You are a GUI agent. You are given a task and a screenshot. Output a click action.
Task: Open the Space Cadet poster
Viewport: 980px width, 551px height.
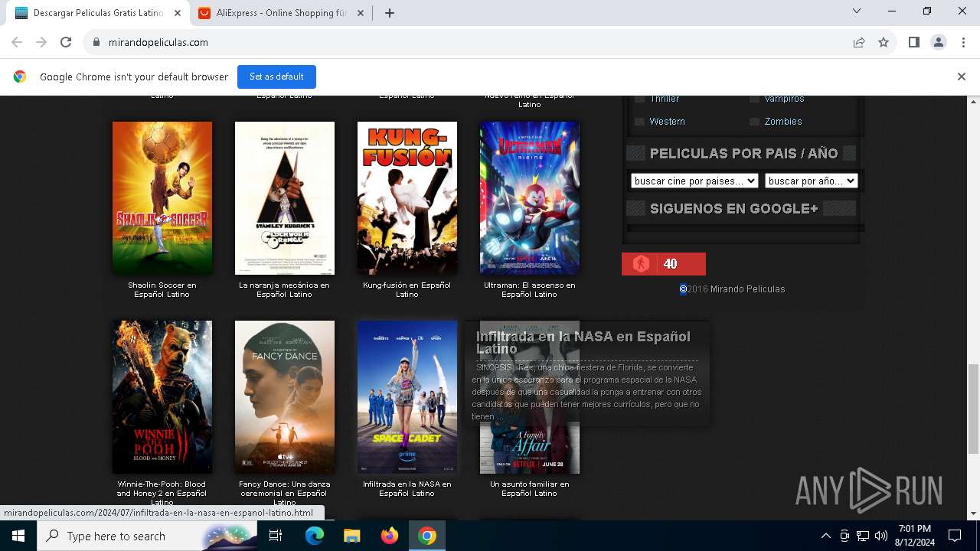407,397
